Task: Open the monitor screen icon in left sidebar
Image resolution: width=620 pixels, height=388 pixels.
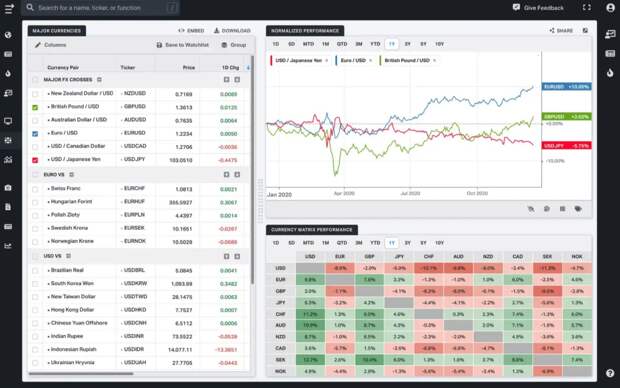Action: 8,121
